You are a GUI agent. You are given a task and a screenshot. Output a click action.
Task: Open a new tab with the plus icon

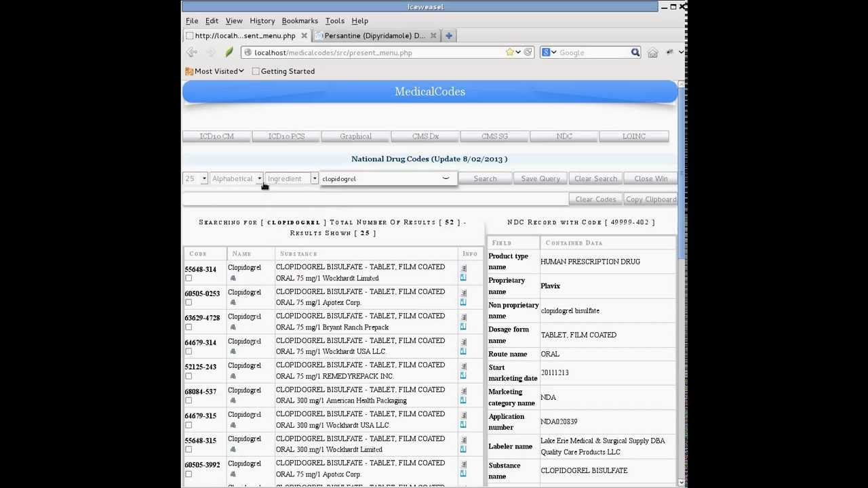(x=449, y=35)
